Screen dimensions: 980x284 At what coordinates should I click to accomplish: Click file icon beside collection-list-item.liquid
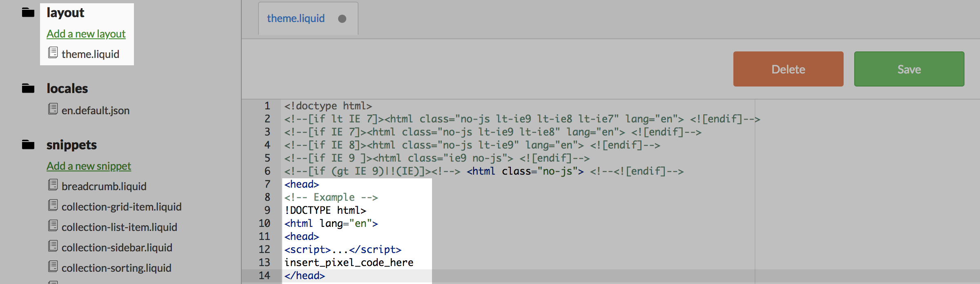[x=53, y=226]
